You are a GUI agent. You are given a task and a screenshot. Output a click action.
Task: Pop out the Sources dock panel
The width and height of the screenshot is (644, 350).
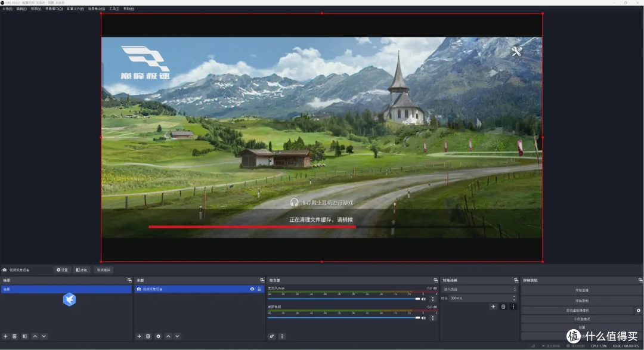coord(262,281)
